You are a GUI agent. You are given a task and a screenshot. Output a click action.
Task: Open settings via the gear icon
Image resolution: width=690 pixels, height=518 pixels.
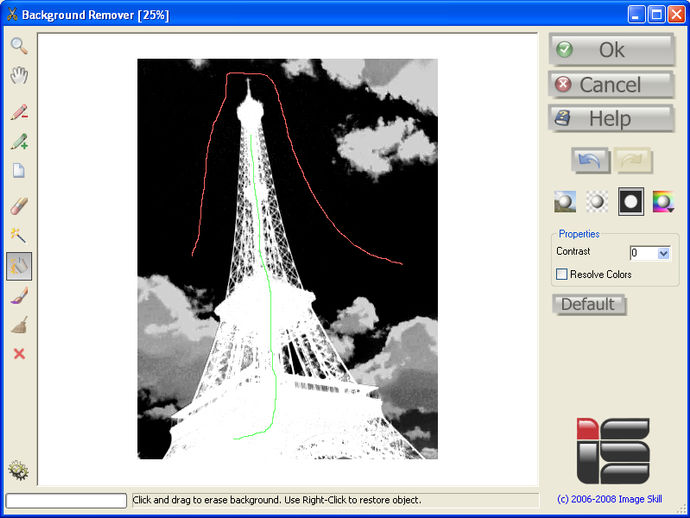18,471
